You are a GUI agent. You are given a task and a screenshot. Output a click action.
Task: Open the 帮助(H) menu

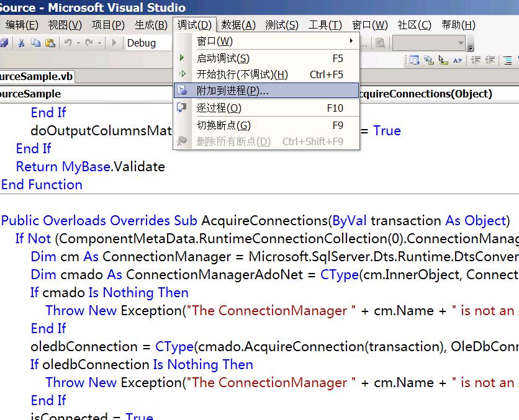[459, 25]
